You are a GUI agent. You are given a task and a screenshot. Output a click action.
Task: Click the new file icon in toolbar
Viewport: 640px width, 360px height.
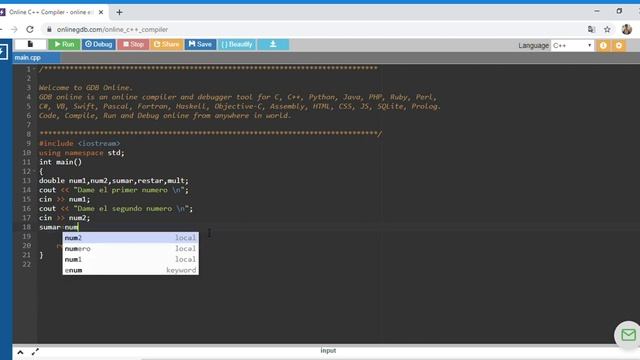[30, 44]
